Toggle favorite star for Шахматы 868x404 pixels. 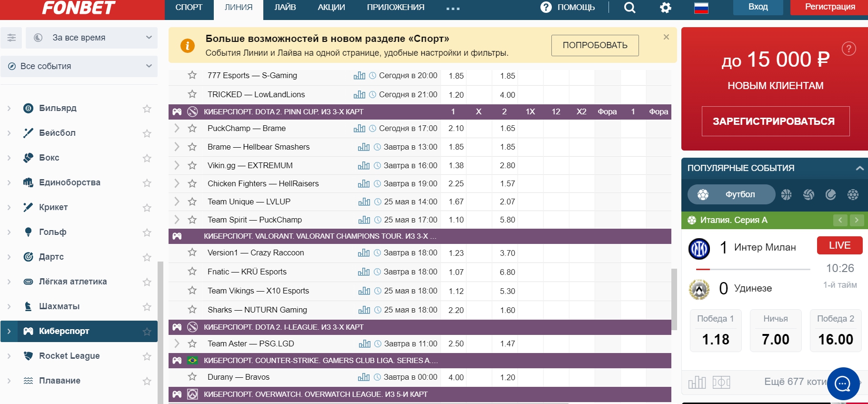tap(147, 307)
